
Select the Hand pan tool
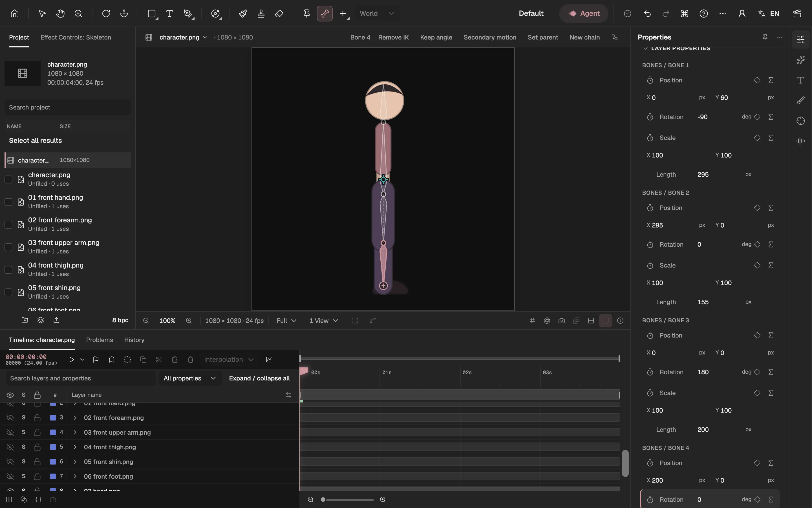(60, 14)
